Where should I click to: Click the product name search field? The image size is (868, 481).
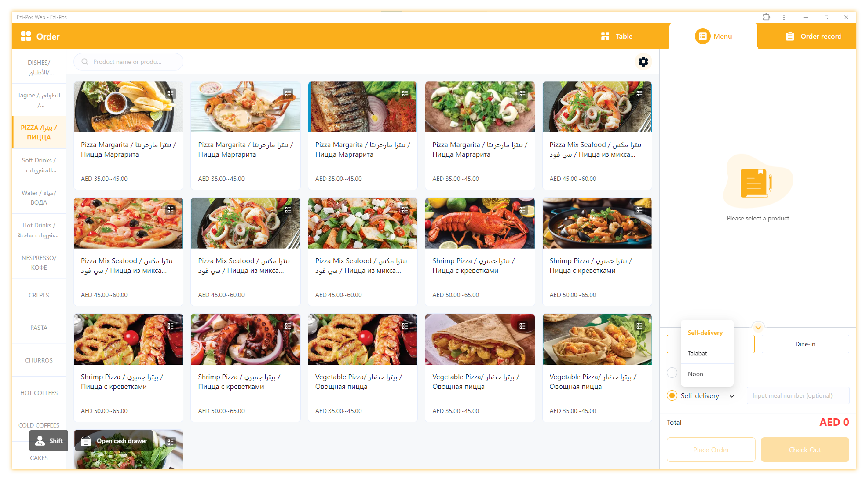(128, 62)
